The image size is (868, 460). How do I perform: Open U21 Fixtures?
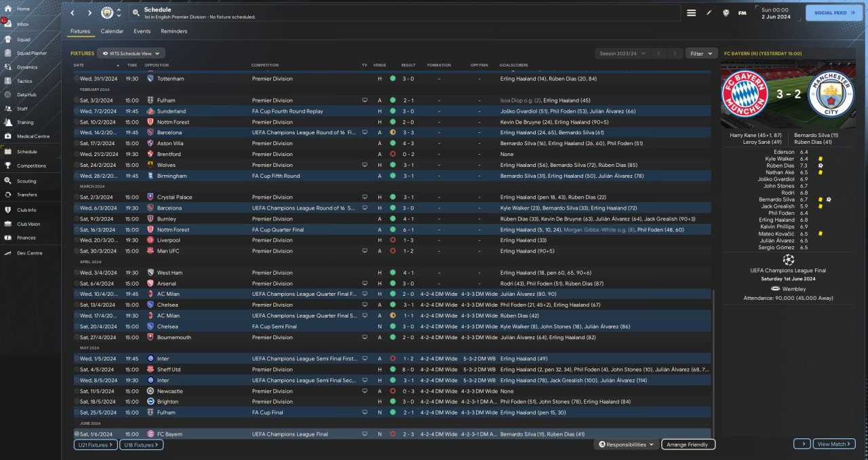tap(95, 445)
